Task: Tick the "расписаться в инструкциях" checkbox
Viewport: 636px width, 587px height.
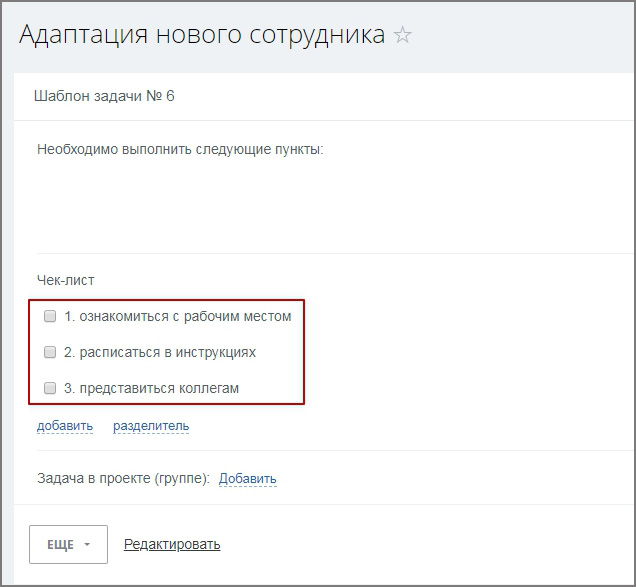Action: tap(50, 352)
